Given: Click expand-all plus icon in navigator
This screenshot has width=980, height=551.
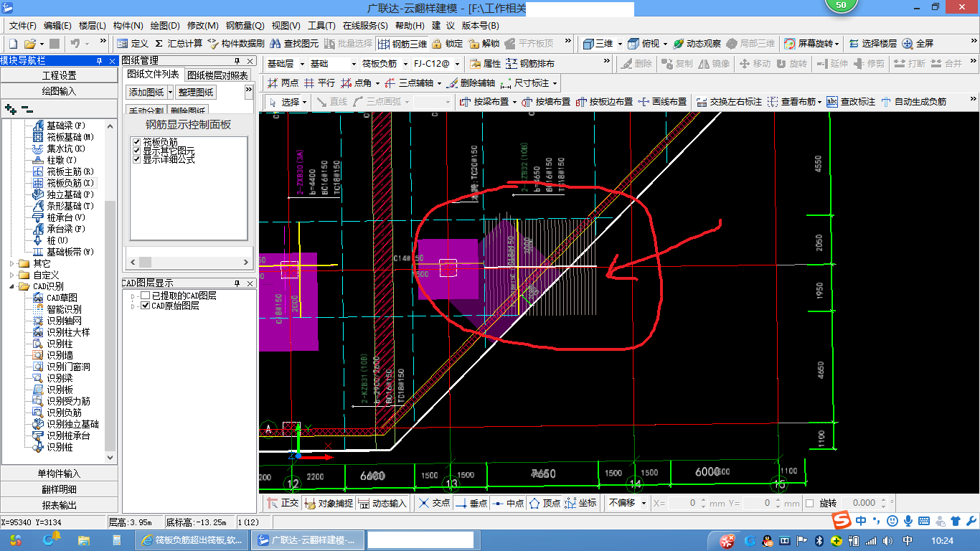Looking at the screenshot, I should click(x=11, y=109).
